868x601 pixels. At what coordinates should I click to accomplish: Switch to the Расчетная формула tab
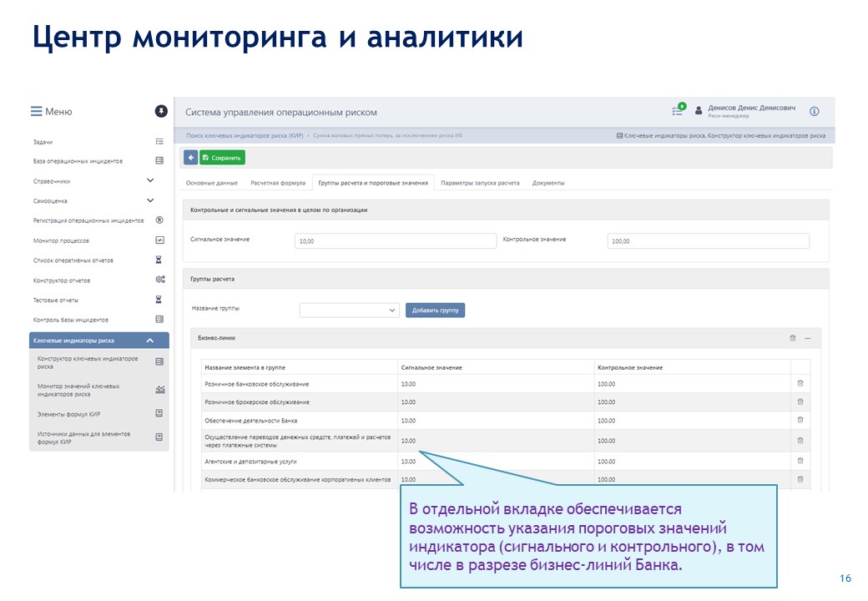tap(278, 183)
